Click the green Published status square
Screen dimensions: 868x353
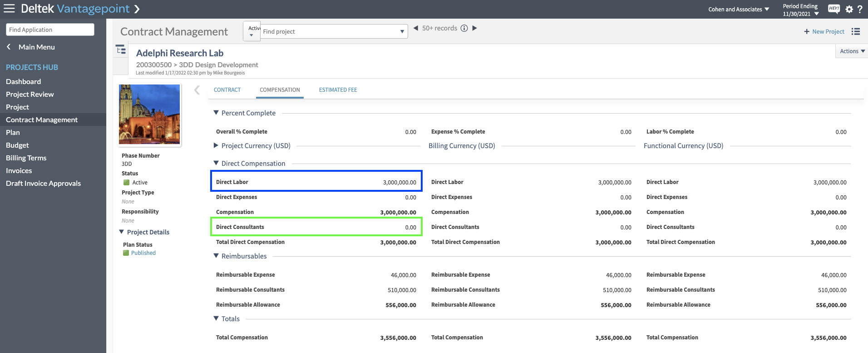126,253
